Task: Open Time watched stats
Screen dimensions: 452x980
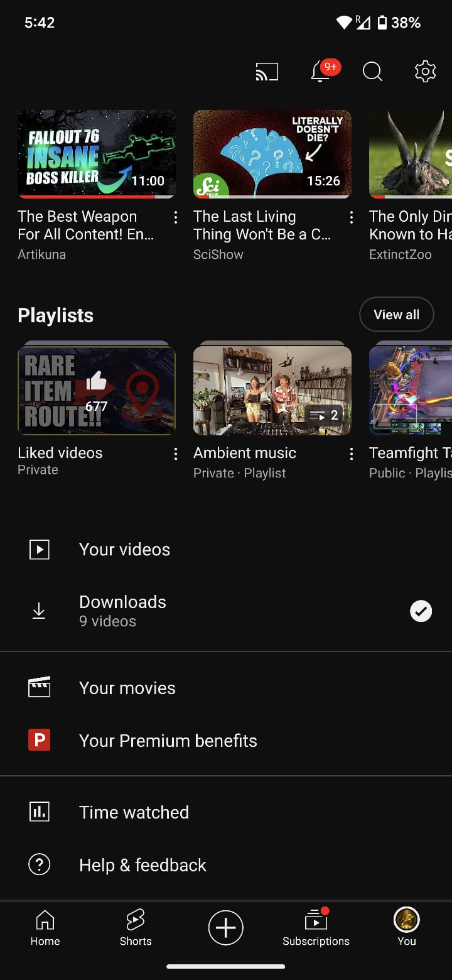Action: (x=134, y=812)
